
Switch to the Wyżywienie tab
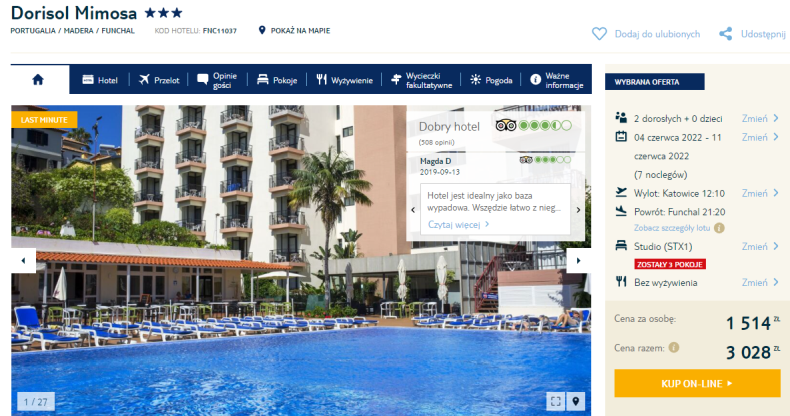click(x=345, y=80)
